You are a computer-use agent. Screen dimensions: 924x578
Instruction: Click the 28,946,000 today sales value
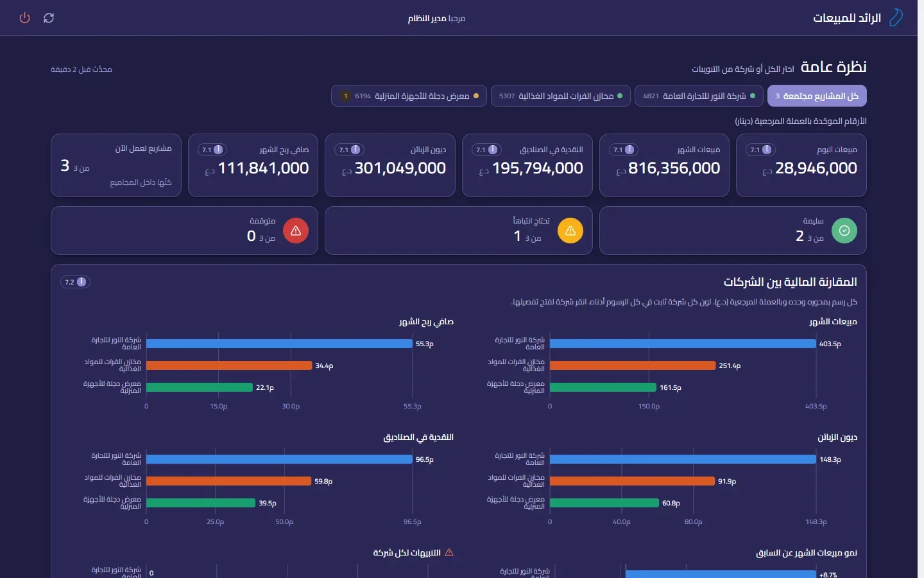[816, 168]
